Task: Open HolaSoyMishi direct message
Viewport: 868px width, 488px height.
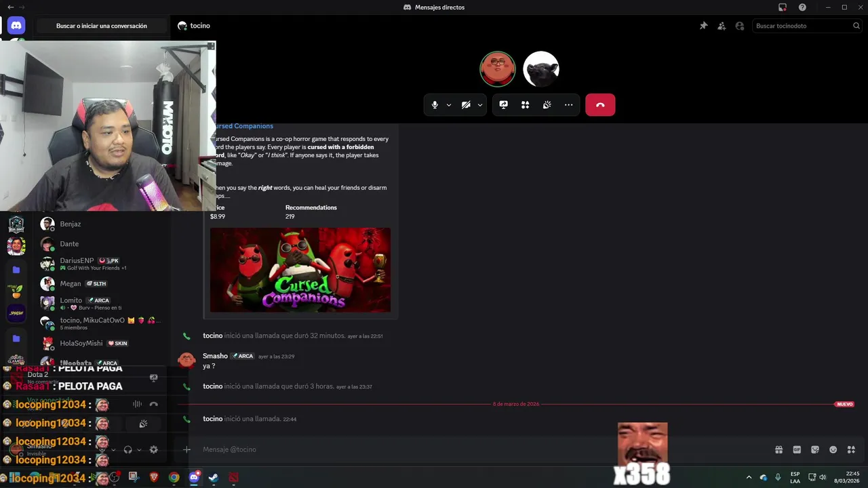Action: (x=102, y=343)
